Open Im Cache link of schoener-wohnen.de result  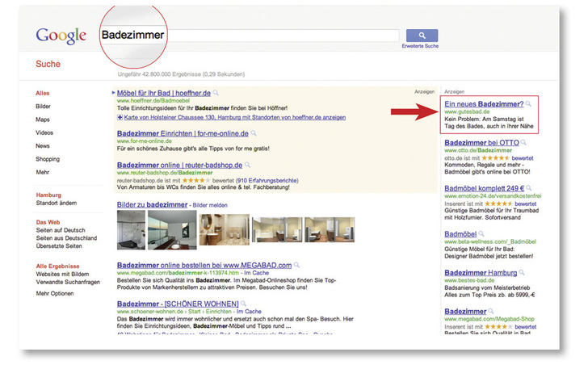pos(249,312)
